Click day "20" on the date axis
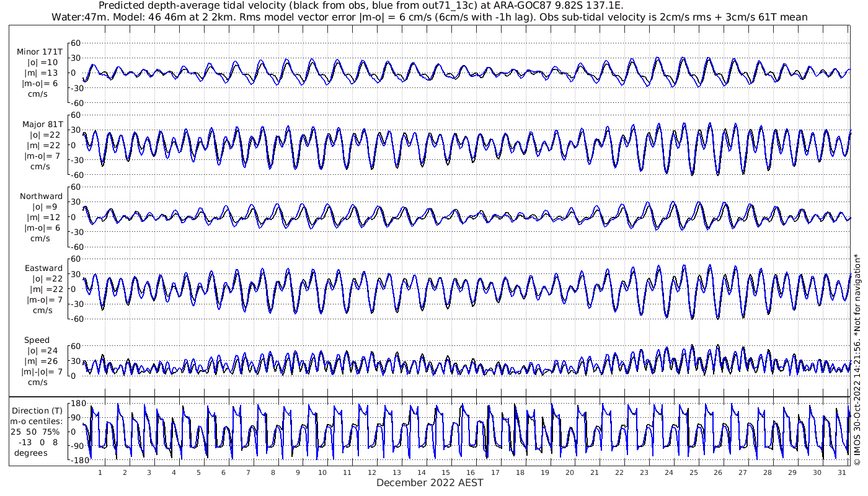 pyautogui.click(x=570, y=472)
